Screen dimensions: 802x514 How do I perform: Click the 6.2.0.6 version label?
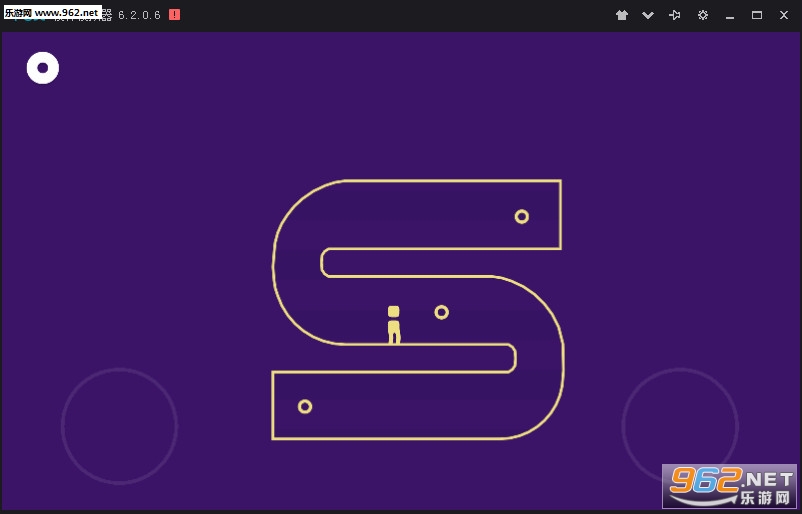(x=140, y=15)
